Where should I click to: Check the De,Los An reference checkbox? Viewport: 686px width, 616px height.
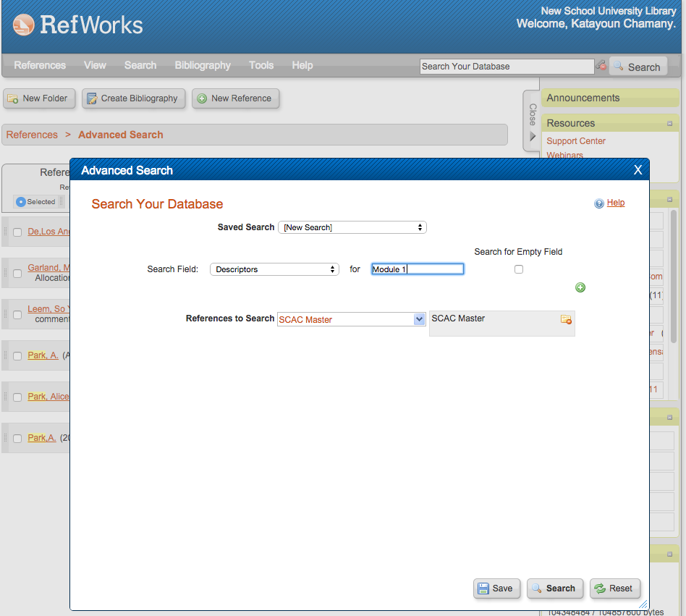click(x=17, y=232)
